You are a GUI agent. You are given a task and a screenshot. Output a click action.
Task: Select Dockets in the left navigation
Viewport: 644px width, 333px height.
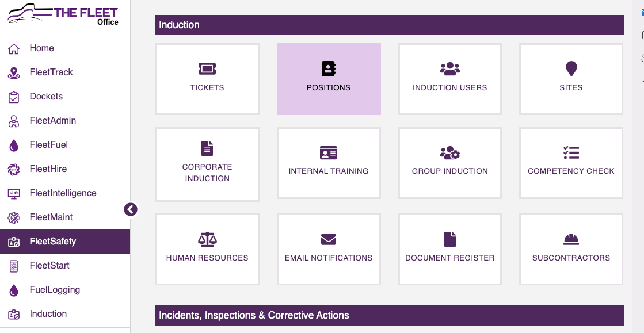(46, 97)
